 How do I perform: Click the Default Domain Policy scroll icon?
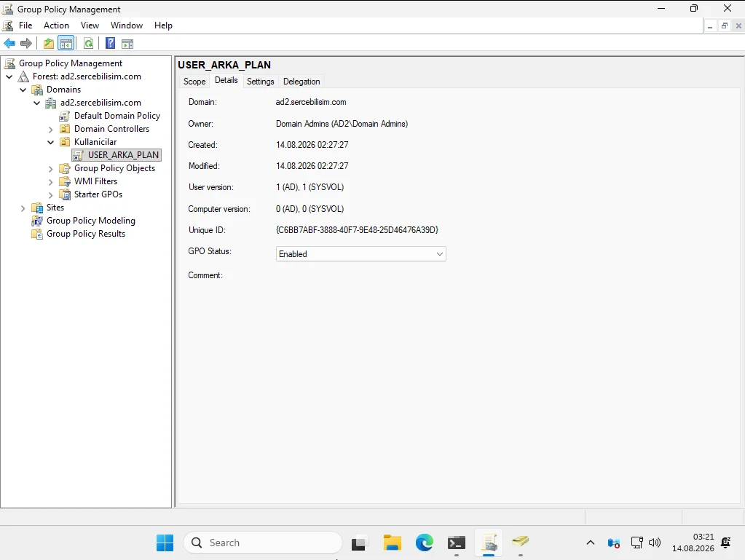click(65, 116)
